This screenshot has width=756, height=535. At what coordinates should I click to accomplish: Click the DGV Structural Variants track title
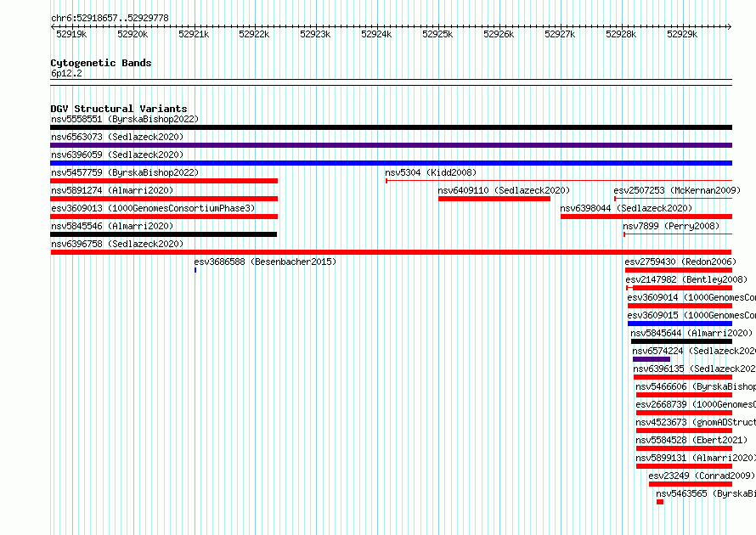coord(119,109)
